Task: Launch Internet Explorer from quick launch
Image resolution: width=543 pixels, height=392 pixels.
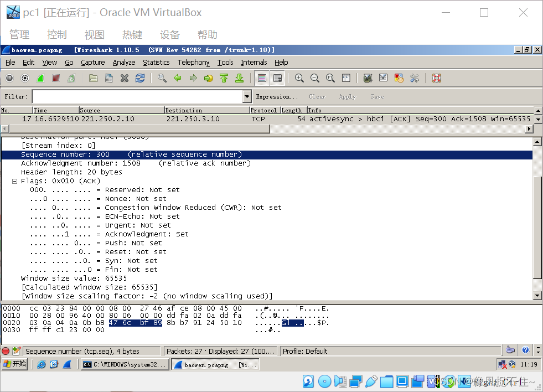Action: pos(41,365)
